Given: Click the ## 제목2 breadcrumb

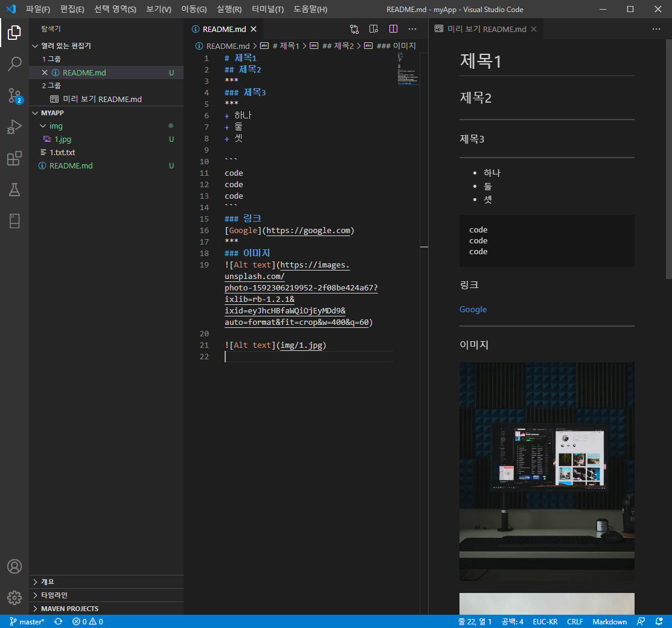Looking at the screenshot, I should [331, 46].
